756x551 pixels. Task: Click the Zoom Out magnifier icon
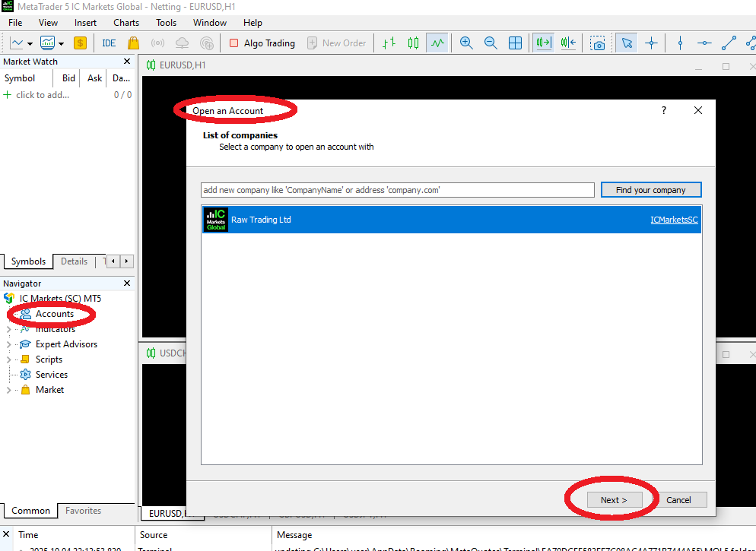490,43
